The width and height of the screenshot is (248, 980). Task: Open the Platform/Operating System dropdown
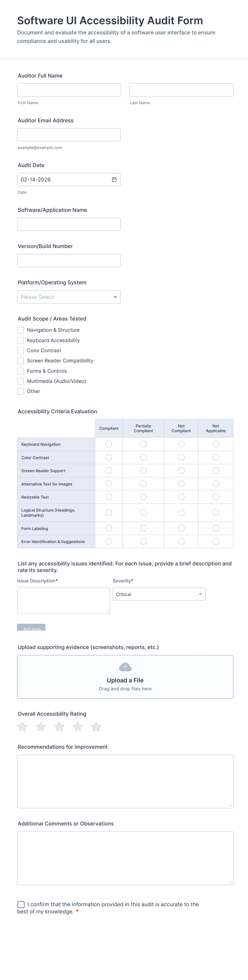pos(69,297)
